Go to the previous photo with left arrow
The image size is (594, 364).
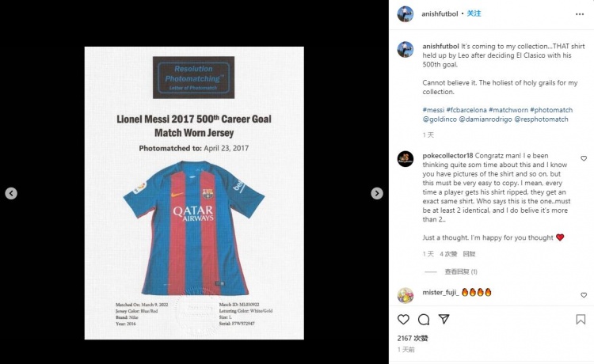pos(11,193)
